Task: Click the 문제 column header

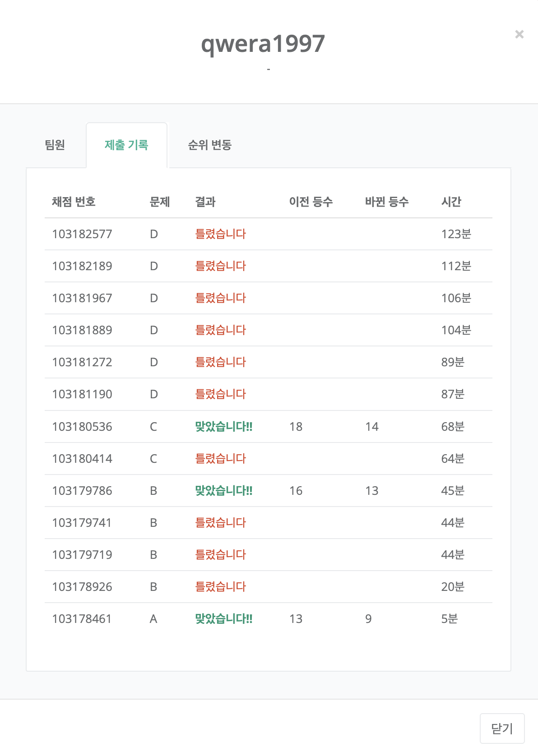Action: (x=160, y=202)
